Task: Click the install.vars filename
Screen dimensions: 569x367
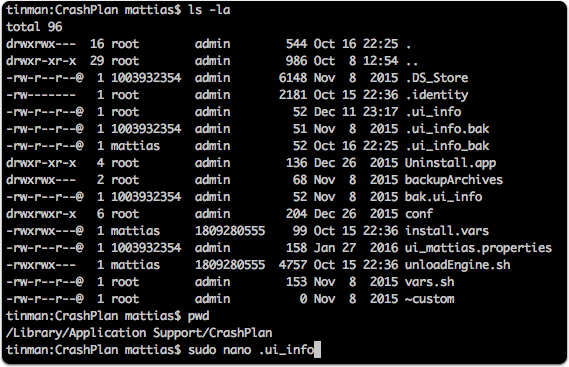Action: pyautogui.click(x=447, y=231)
